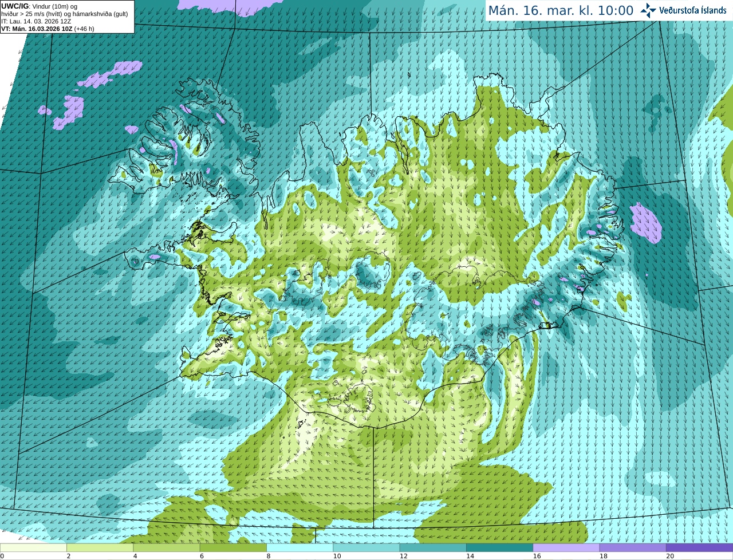
Task: Pick the aqua 10–12 m/s swatch
Action: [366, 547]
